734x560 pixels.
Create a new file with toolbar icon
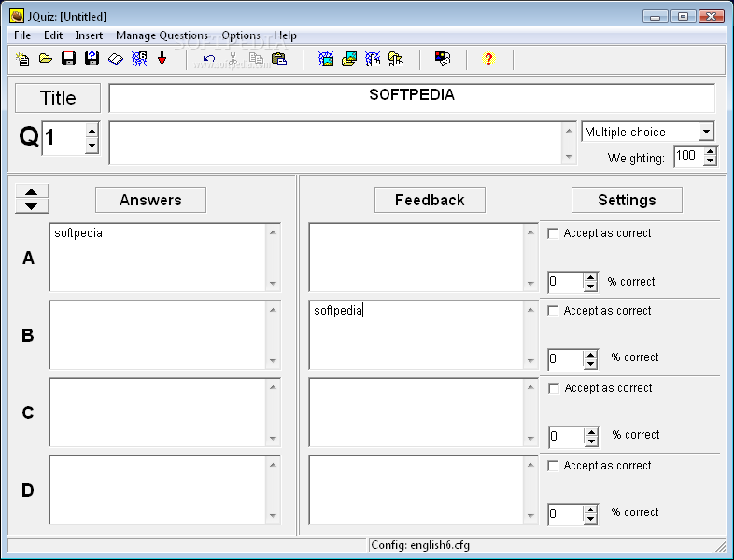pos(22,59)
